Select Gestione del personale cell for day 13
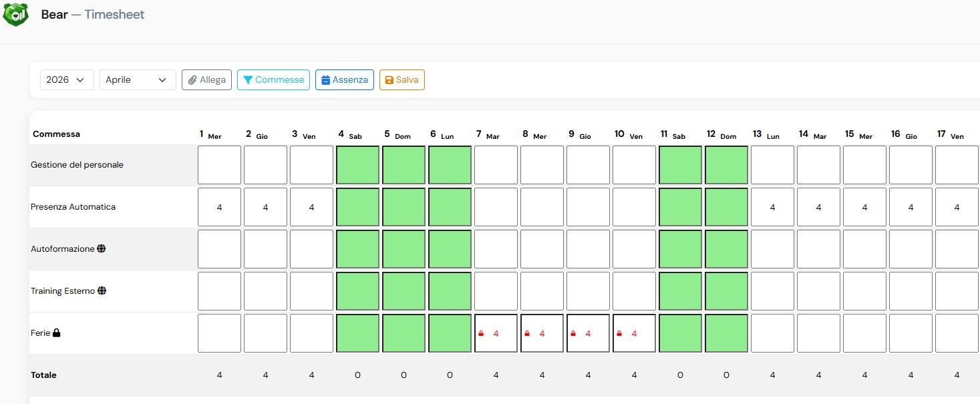This screenshot has width=980, height=404. coord(772,165)
